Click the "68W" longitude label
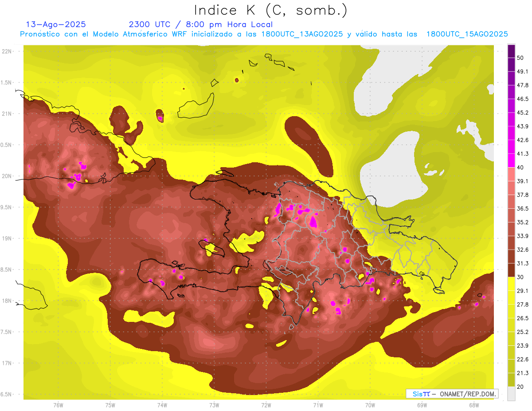Image resolution: width=532 pixels, height=411 pixels. click(474, 405)
